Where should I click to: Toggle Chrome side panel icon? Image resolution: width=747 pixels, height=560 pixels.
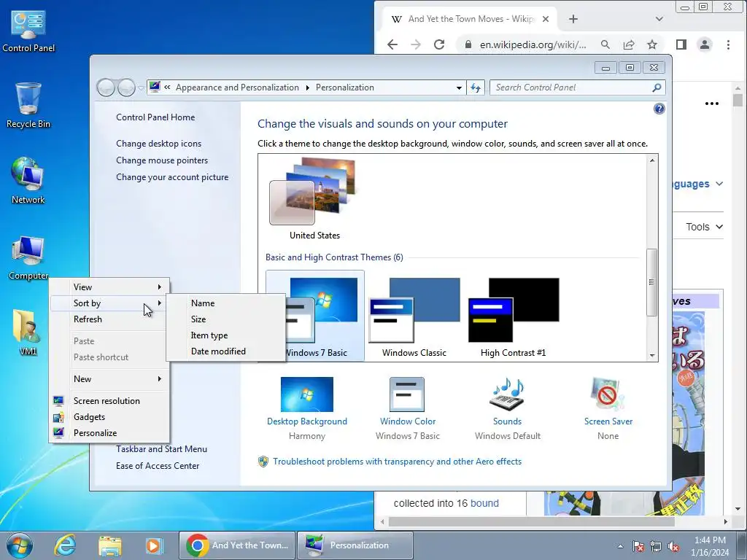[x=681, y=44]
